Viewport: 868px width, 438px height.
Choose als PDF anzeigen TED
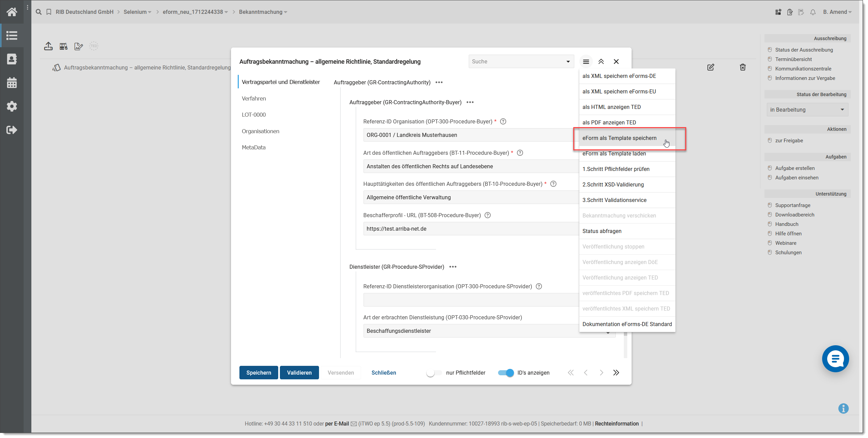[x=627, y=122]
